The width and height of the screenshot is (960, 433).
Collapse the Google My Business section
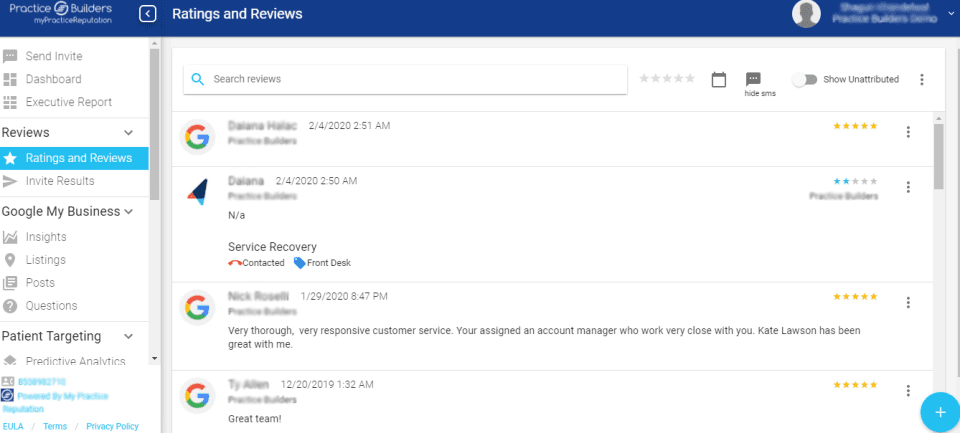129,211
